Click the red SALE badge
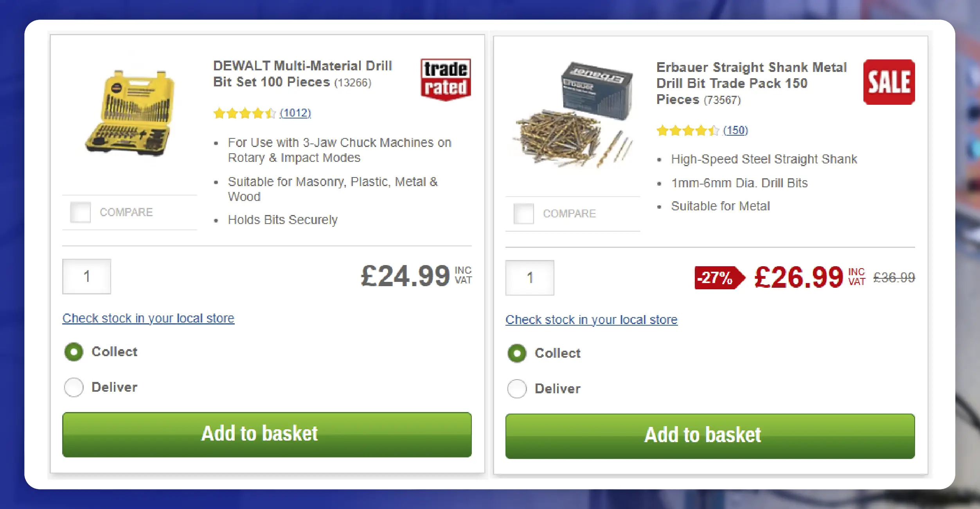The image size is (980, 509). 889,82
